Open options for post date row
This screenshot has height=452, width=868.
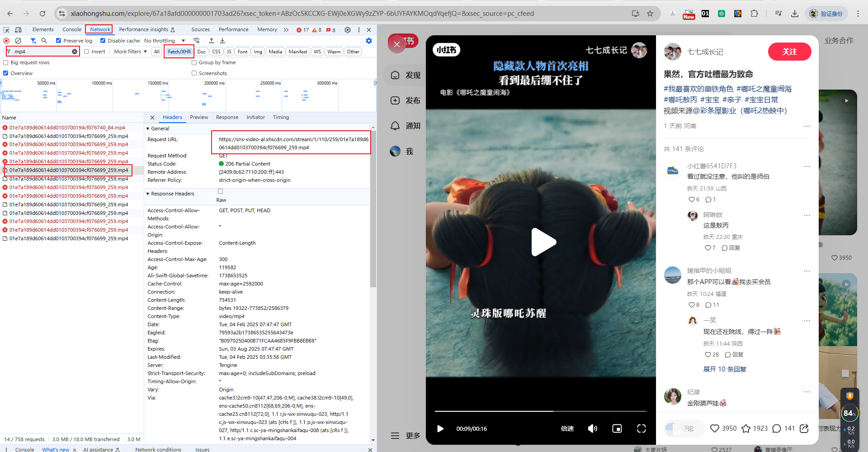[x=807, y=126]
